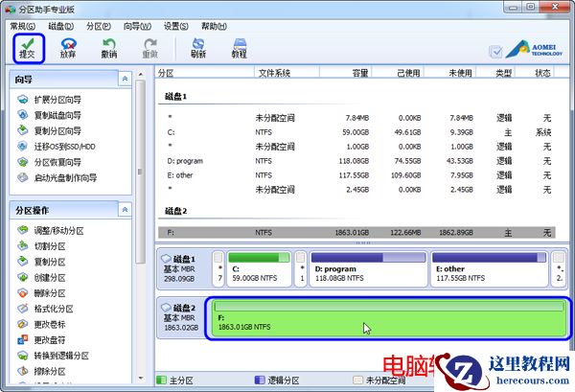This screenshot has width=575, height=392.
Task: Select the 1.00GB unallocated space row
Action: (356, 147)
